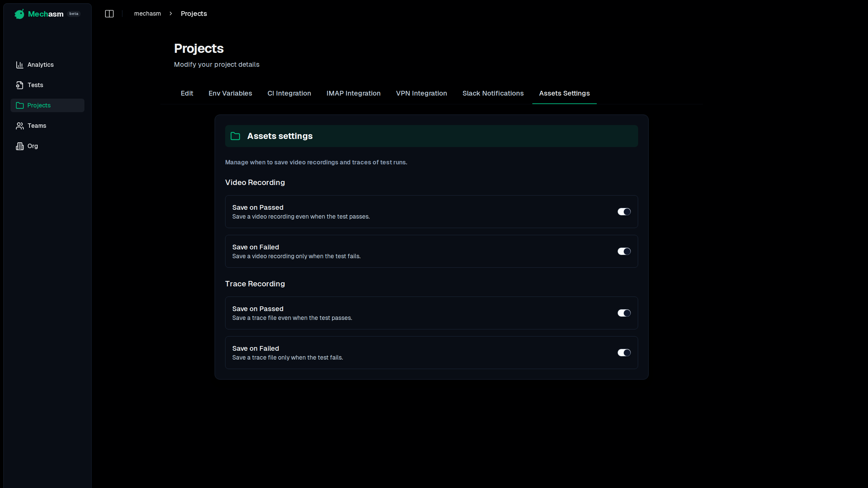Collapse sidebar using panel toggle icon

pyautogui.click(x=110, y=14)
